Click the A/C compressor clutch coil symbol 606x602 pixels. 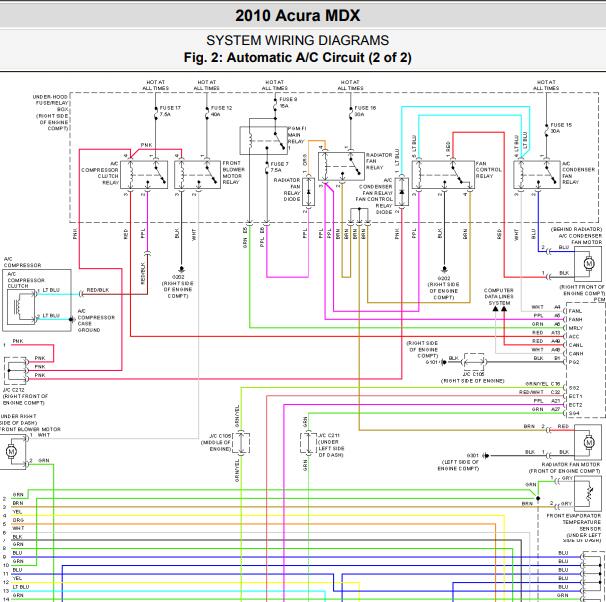tap(21, 307)
